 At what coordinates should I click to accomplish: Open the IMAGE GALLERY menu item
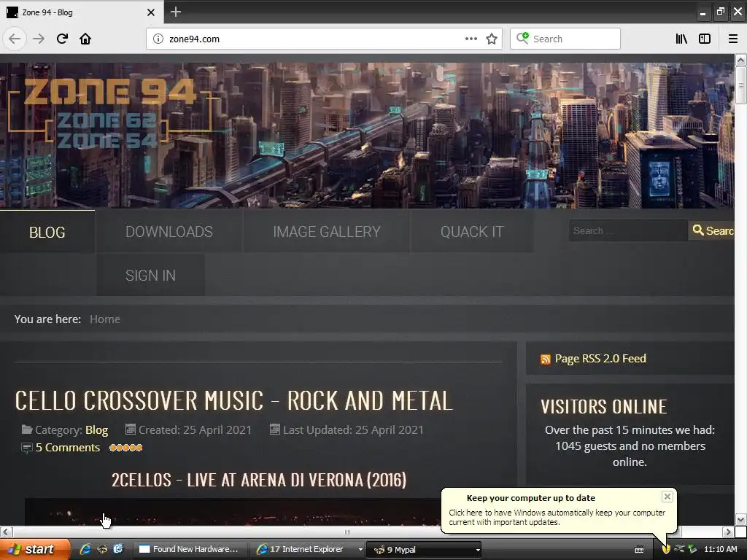point(327,232)
